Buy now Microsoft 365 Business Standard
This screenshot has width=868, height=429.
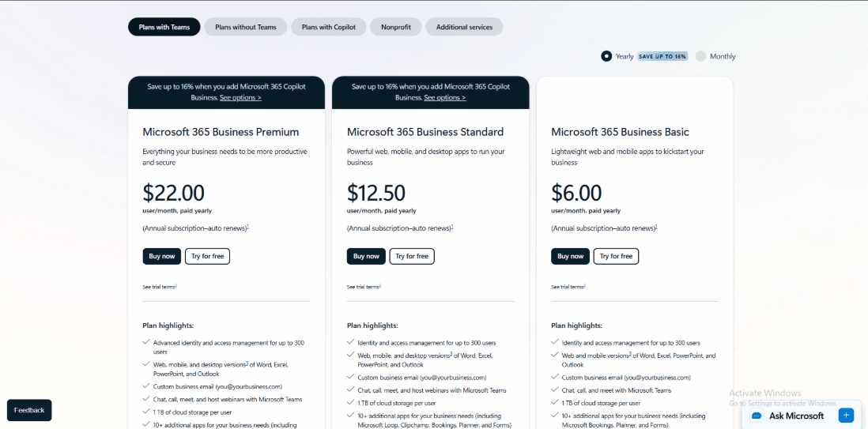tap(366, 256)
